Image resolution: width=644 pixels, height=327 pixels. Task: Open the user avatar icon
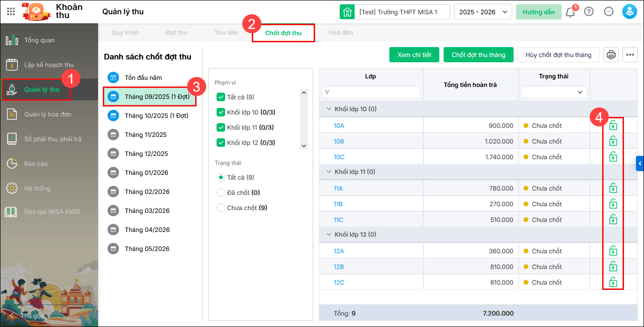point(629,12)
